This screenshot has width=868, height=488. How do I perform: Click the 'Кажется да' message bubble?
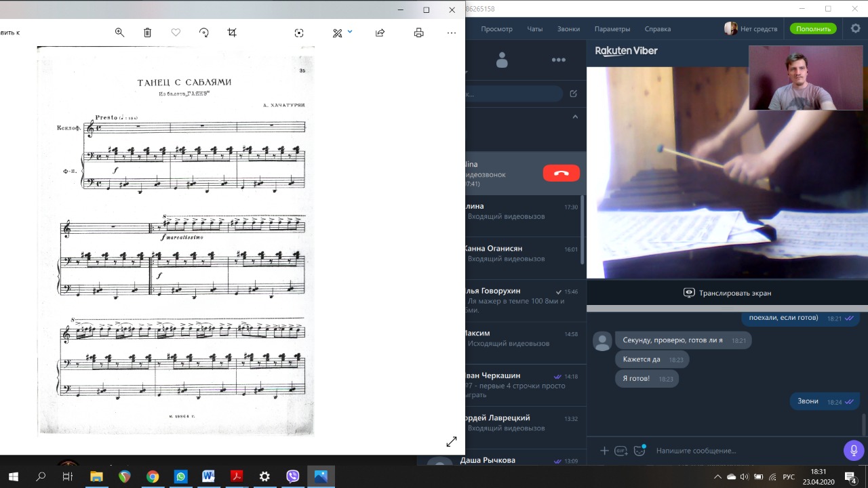coord(652,359)
